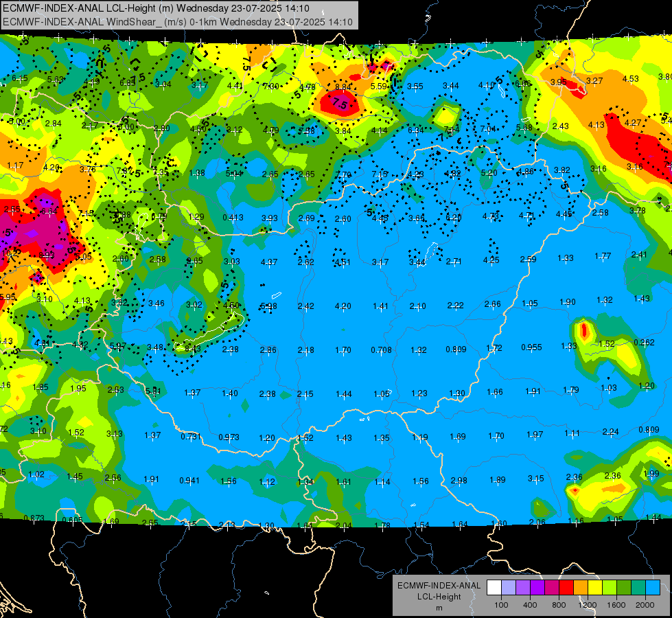The image size is (672, 618).
Task: Select the wind shear value 0.262
Action: (644, 342)
